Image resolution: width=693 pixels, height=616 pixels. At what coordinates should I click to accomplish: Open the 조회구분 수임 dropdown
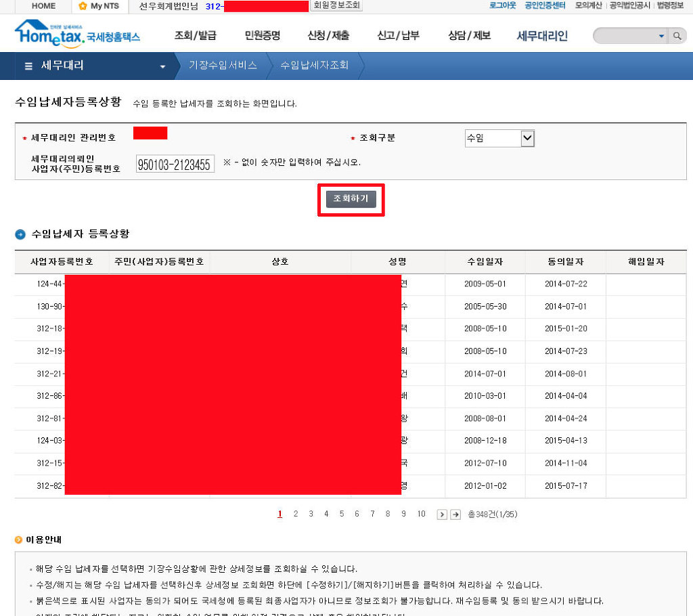499,138
